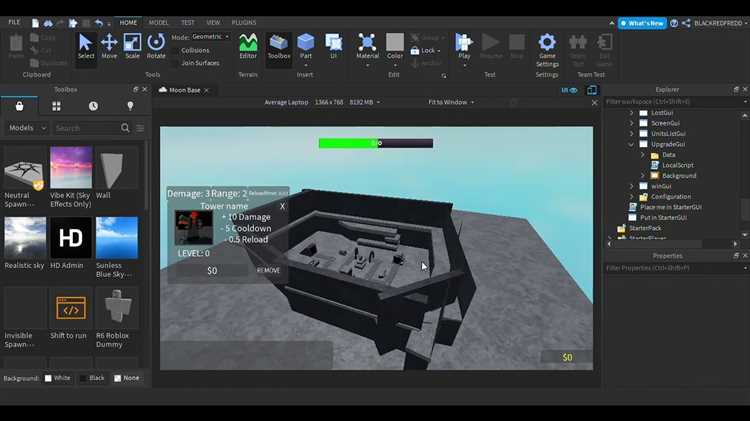The width and height of the screenshot is (750, 421).
Task: Expand the winGui tree node
Action: pyautogui.click(x=631, y=186)
